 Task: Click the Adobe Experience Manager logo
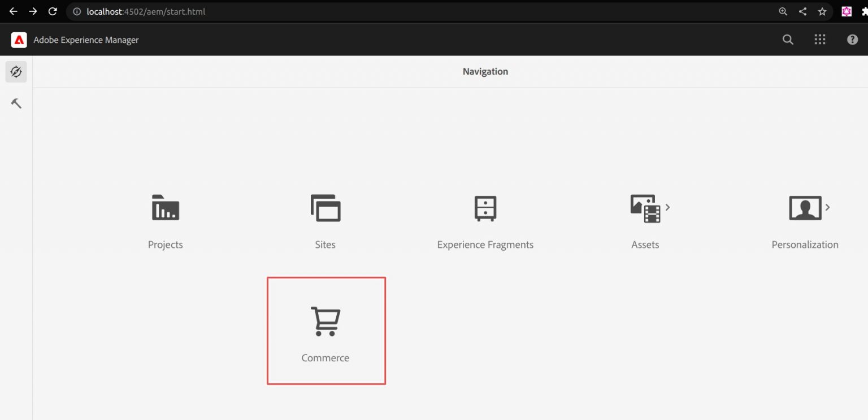coord(19,40)
